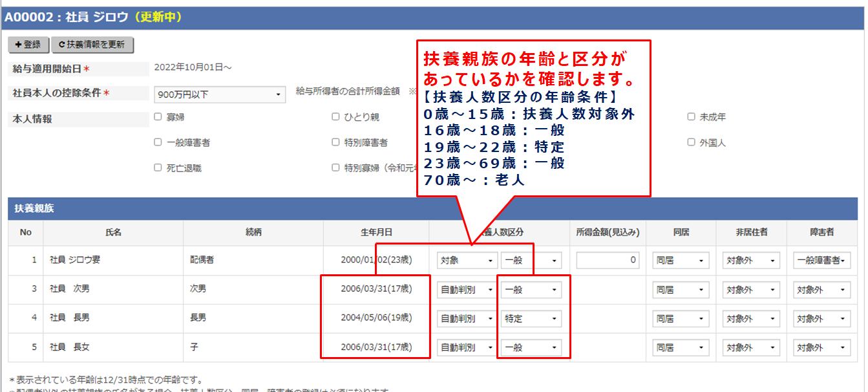This screenshot has height=392, width=868.
Task: Open the 一般 category dropdown for 長女
Action: (x=530, y=347)
